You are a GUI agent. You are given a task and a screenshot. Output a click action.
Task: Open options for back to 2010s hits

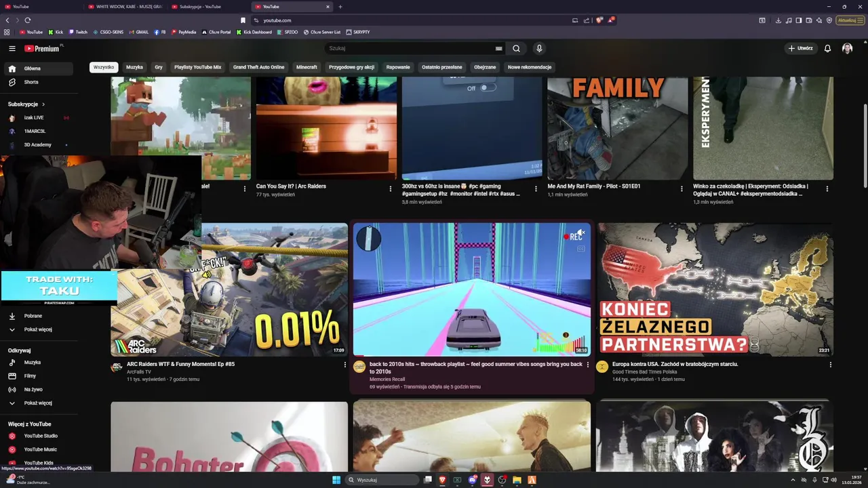[x=587, y=365]
